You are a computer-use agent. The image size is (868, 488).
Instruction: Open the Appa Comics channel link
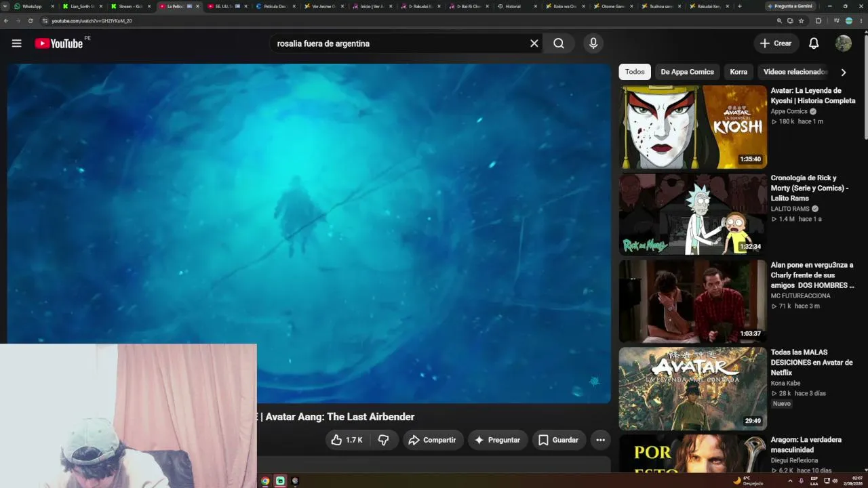click(789, 111)
